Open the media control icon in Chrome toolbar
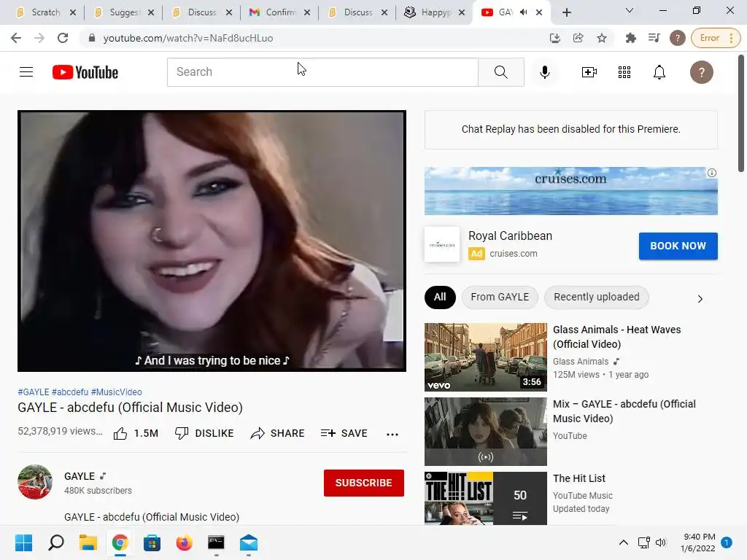This screenshot has height=560, width=747. click(x=654, y=38)
